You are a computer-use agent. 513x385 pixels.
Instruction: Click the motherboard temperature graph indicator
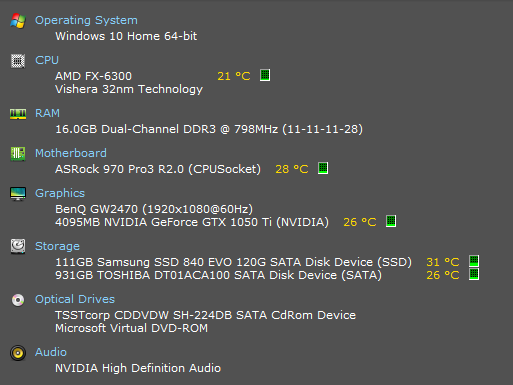click(x=323, y=168)
